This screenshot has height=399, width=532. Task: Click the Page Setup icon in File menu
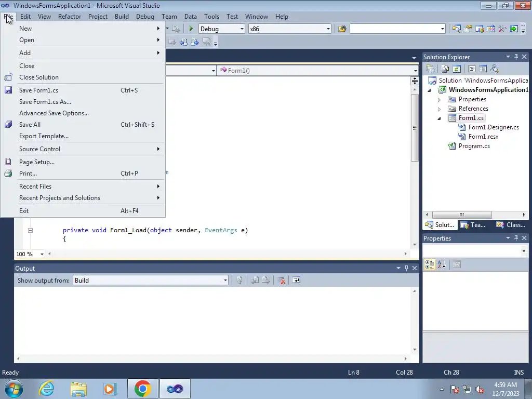pos(8,162)
